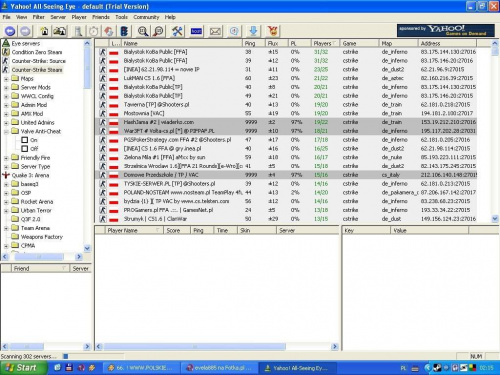Image resolution: width=500 pixels, height=375 pixels.
Task: Sort servers by Map column header
Action: point(399,43)
